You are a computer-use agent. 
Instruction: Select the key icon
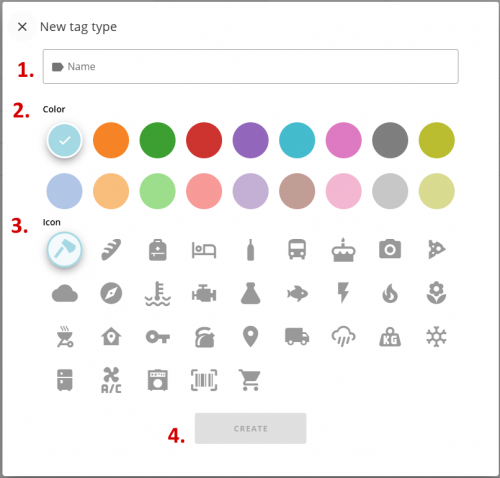[x=158, y=337]
